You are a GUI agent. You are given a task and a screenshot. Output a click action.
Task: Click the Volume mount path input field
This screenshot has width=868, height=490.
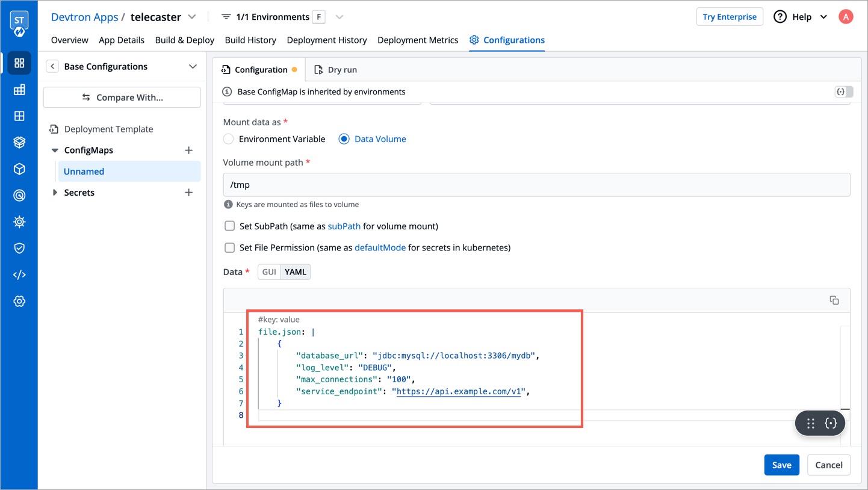[x=536, y=185]
